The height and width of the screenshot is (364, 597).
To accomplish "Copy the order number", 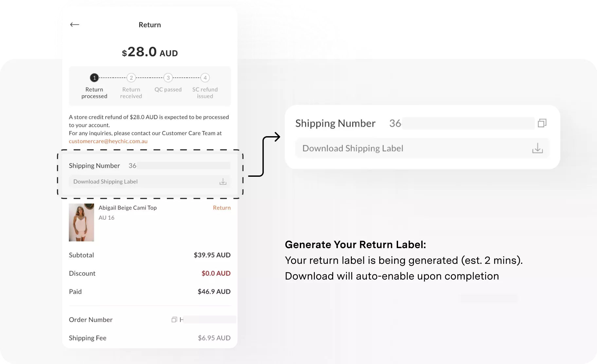I will click(x=174, y=319).
